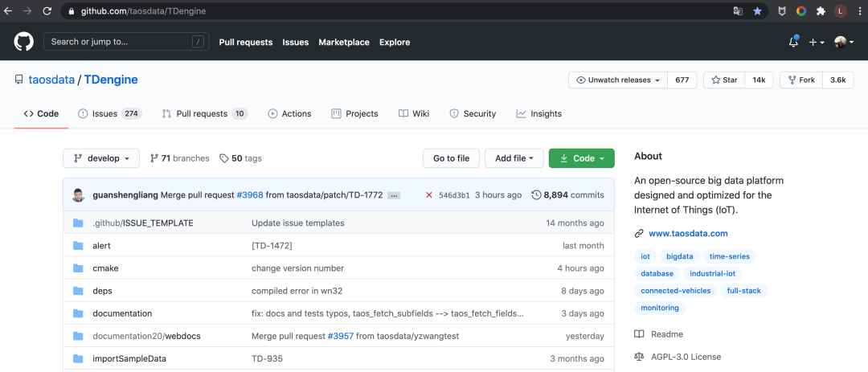View the 14k stargazers count
868x372 pixels.
tap(759, 80)
